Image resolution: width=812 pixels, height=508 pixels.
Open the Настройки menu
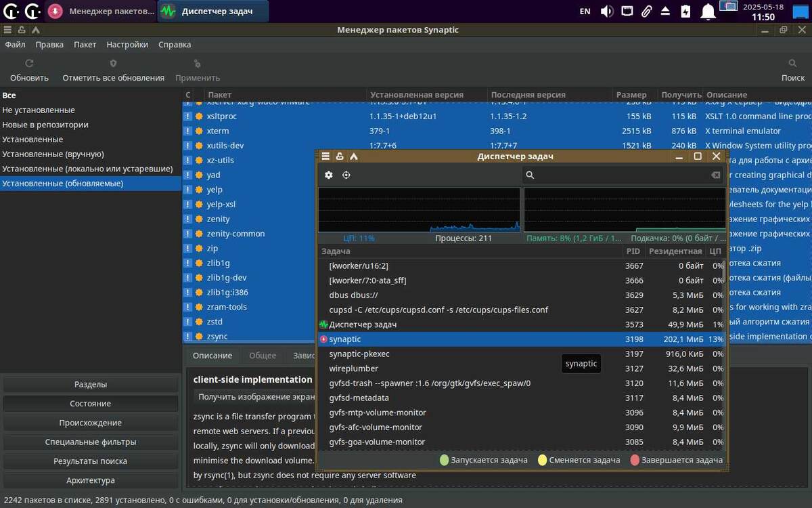coord(127,45)
